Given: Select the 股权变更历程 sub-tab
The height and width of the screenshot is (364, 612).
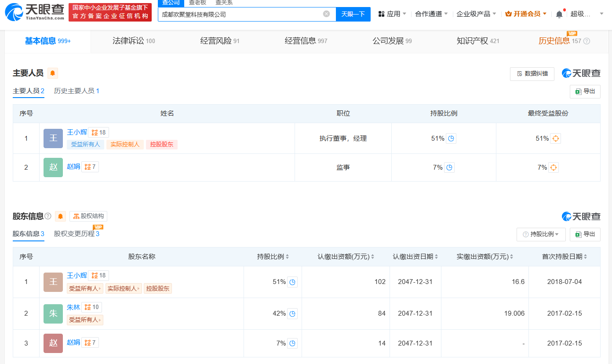Looking at the screenshot, I should 76,234.
